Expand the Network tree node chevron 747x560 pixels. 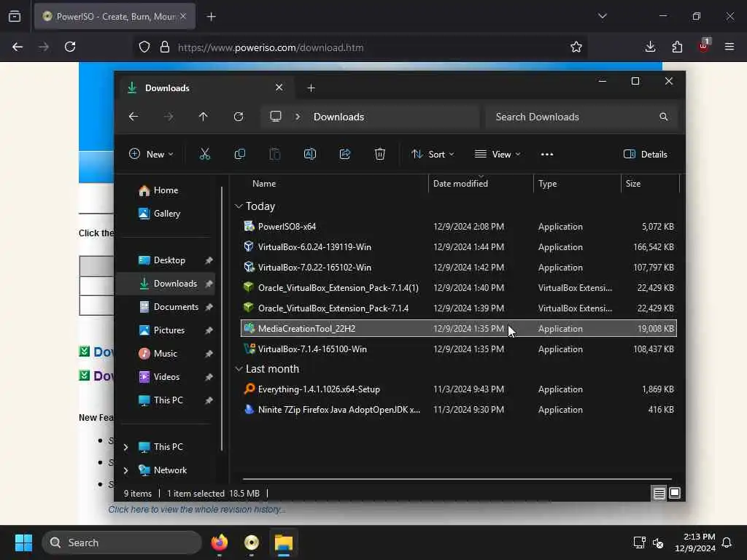click(x=125, y=470)
